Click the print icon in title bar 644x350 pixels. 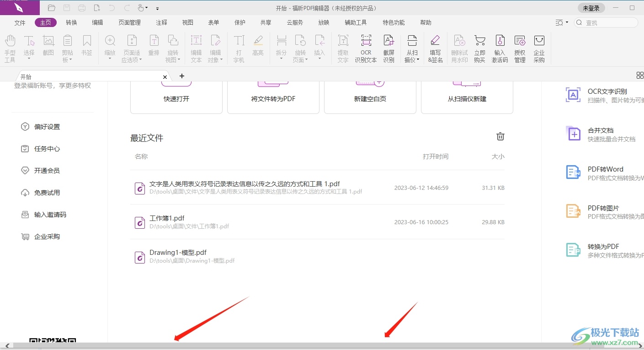pyautogui.click(x=82, y=8)
